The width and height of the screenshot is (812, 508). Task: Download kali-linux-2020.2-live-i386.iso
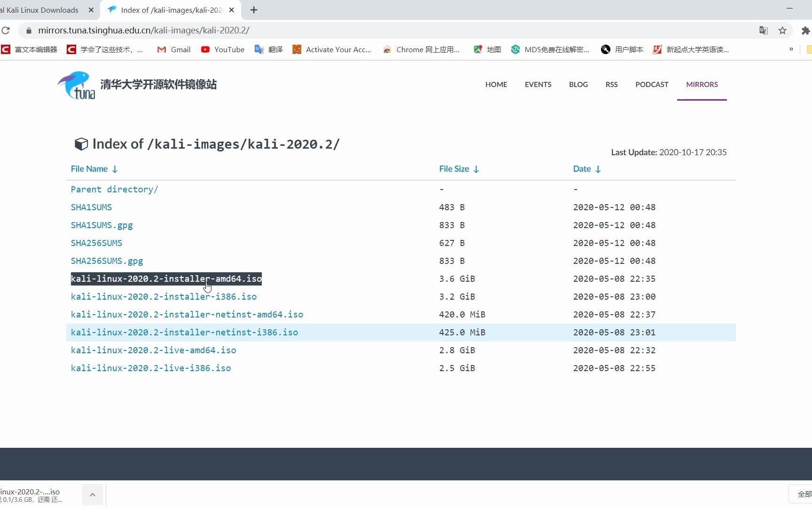(151, 368)
